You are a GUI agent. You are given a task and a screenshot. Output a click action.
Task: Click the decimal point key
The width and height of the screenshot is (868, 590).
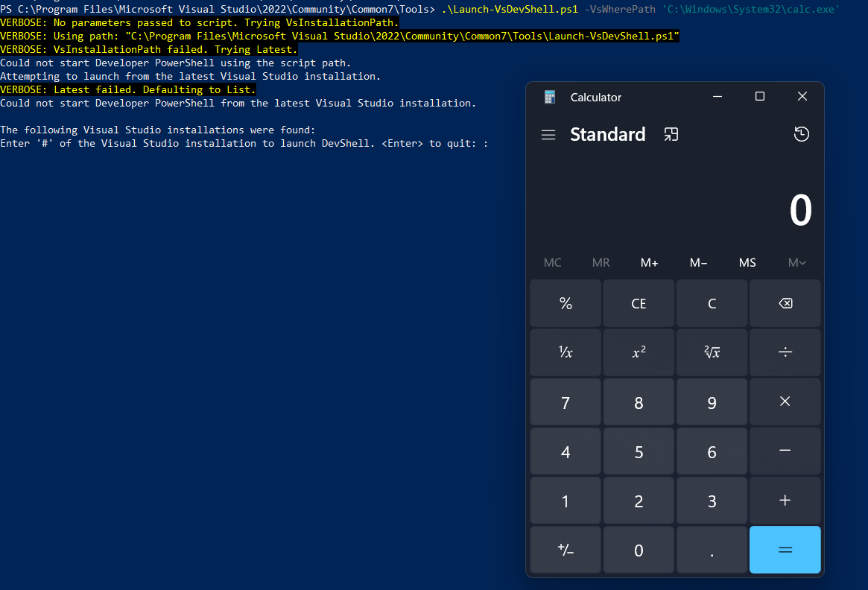[x=712, y=551]
